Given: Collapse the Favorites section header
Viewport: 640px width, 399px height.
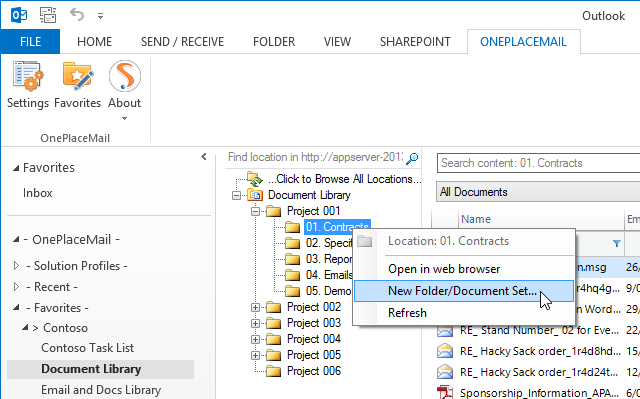Looking at the screenshot, I should click(x=16, y=168).
